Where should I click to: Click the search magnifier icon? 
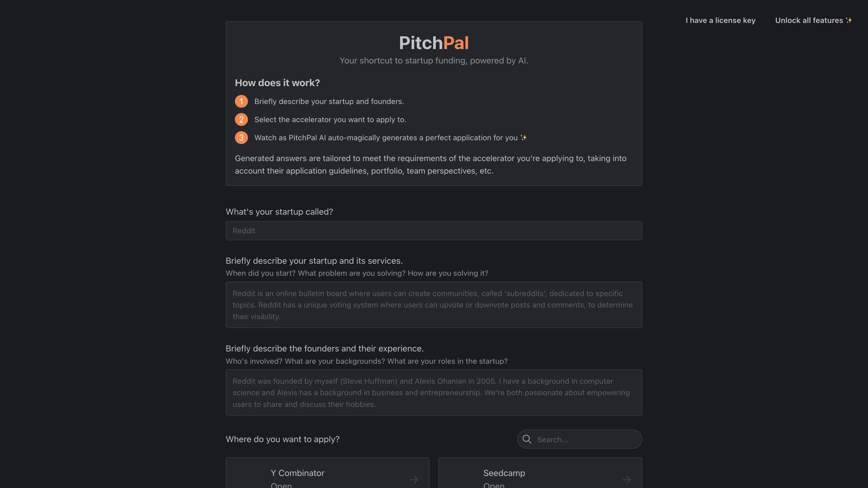point(527,439)
